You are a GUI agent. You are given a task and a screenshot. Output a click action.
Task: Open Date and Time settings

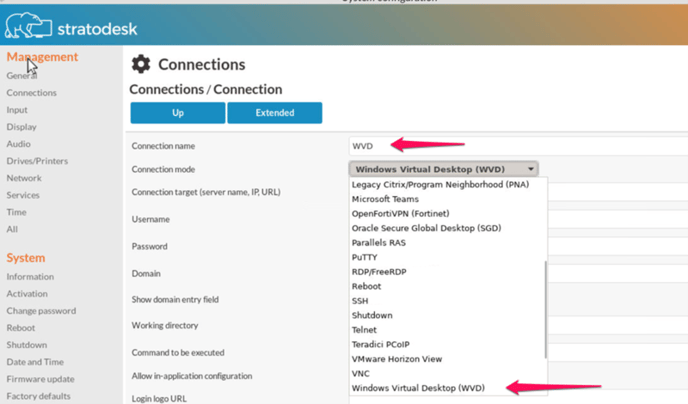click(x=35, y=362)
